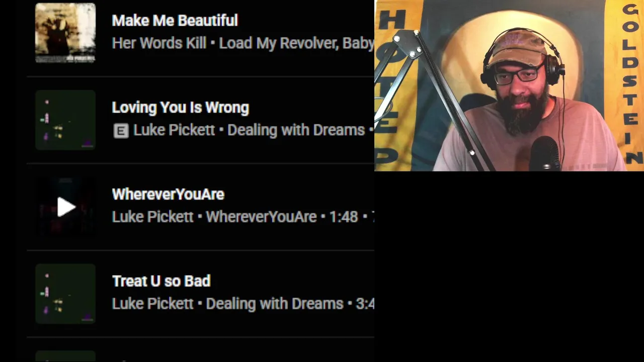Click the 1:48 duration on WhereverYouAre row
644x362 pixels.
click(x=343, y=217)
